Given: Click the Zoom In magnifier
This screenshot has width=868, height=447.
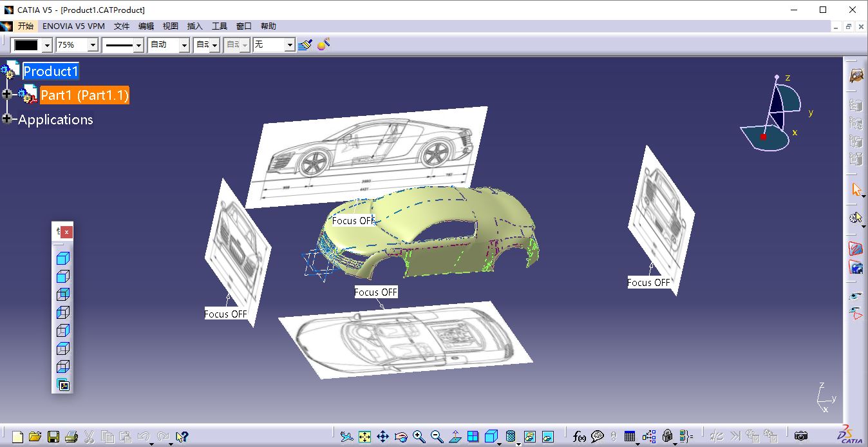Looking at the screenshot, I should pyautogui.click(x=419, y=437).
